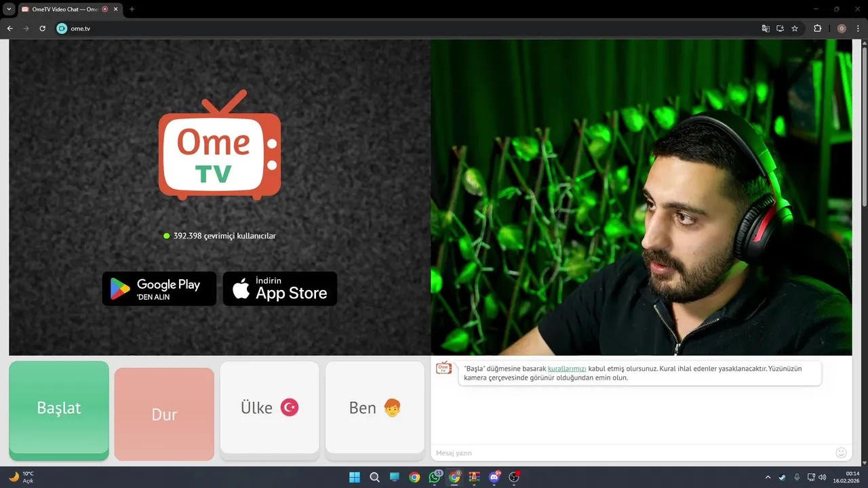Open the Windows Start menu
Viewport: 868px width, 488px height.
pos(355,477)
